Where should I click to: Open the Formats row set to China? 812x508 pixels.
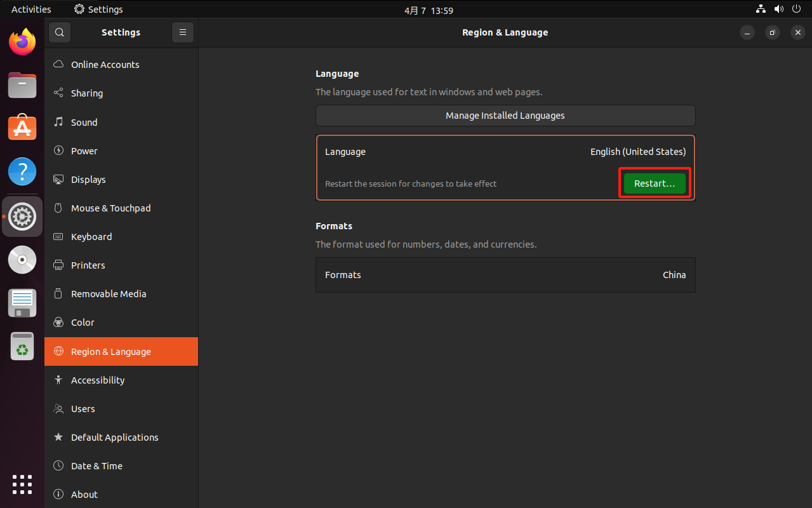tap(505, 275)
